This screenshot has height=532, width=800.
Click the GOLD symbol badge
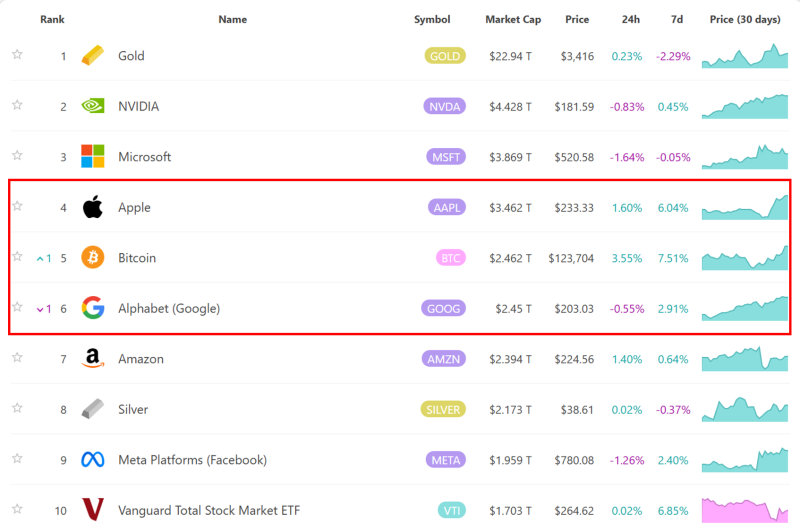click(445, 56)
